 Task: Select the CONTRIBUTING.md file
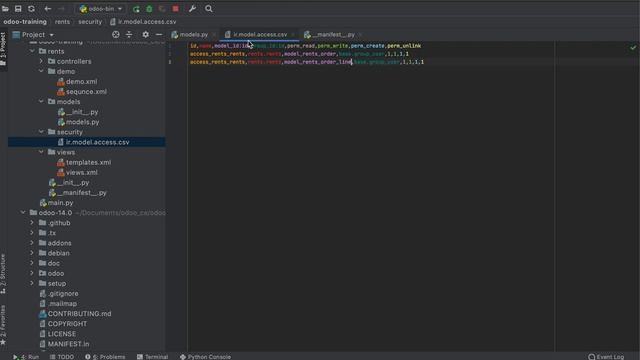pos(79,314)
